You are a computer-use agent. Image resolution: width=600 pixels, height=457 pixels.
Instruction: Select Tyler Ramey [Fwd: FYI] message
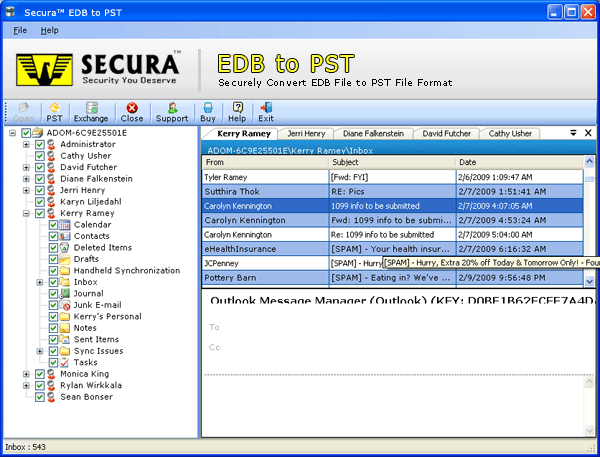click(393, 177)
